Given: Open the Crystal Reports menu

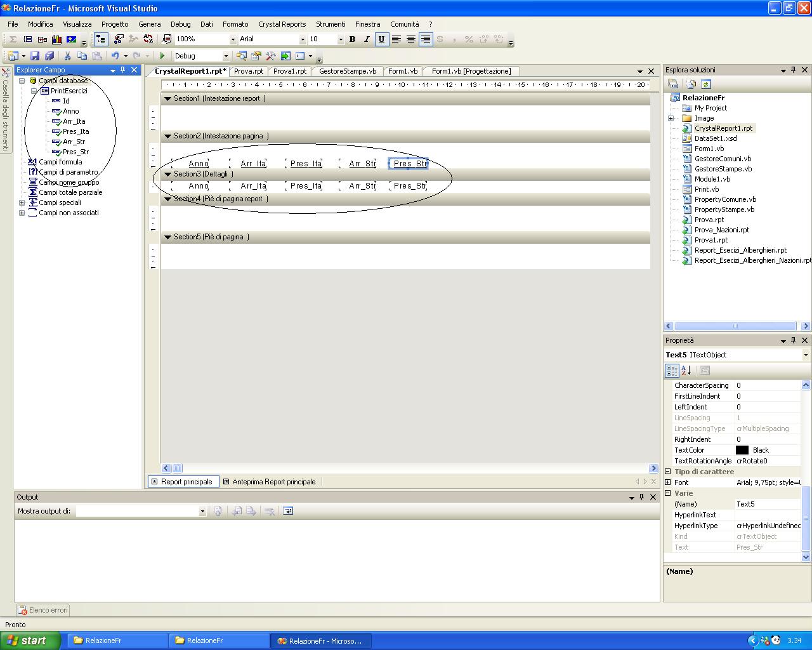Looking at the screenshot, I should pyautogui.click(x=282, y=24).
